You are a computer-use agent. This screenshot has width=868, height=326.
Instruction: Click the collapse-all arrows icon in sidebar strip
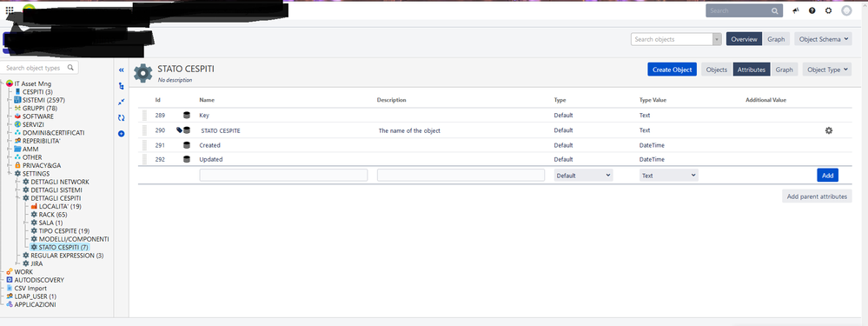pos(122,102)
